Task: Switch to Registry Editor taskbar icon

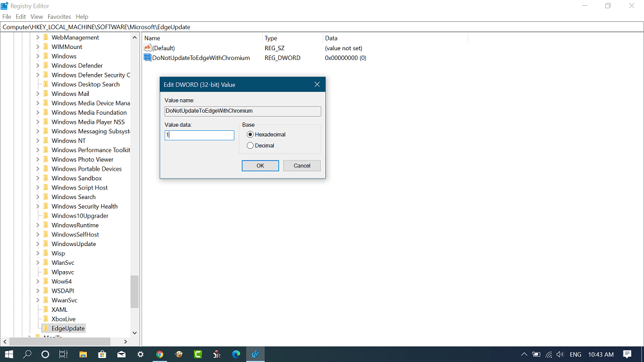Action: pyautogui.click(x=255, y=354)
